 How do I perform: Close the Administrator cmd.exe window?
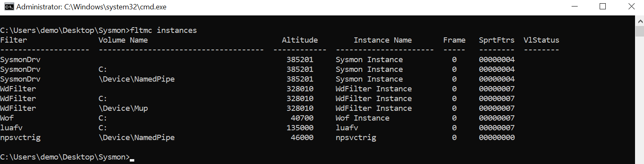click(631, 6)
